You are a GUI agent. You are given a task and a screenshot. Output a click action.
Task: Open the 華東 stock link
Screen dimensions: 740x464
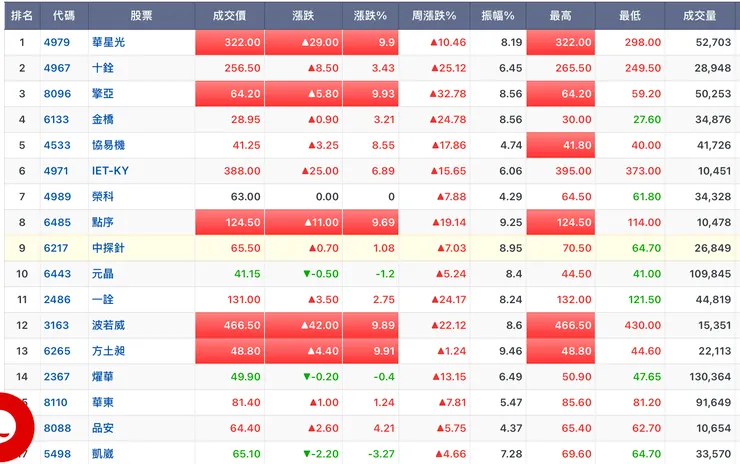pos(103,403)
